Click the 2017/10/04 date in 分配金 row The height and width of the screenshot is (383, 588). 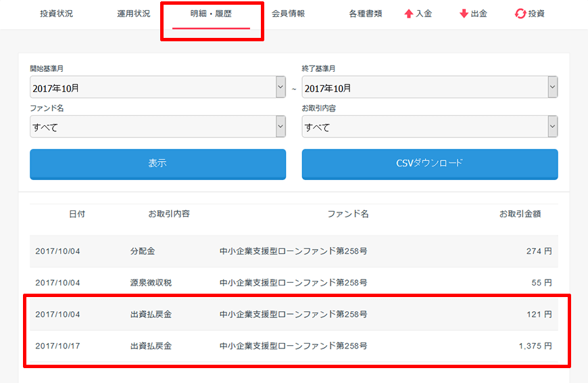click(57, 251)
